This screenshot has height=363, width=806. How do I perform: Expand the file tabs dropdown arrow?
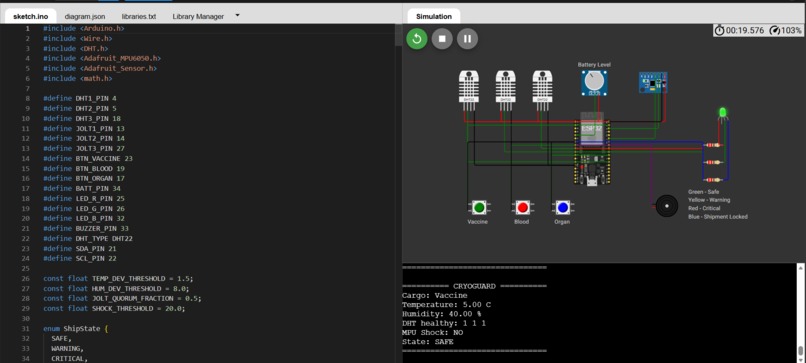coord(237,15)
